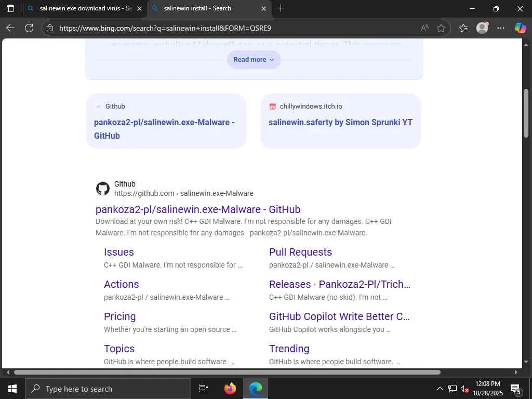Click the scroll up arrow

[526, 45]
